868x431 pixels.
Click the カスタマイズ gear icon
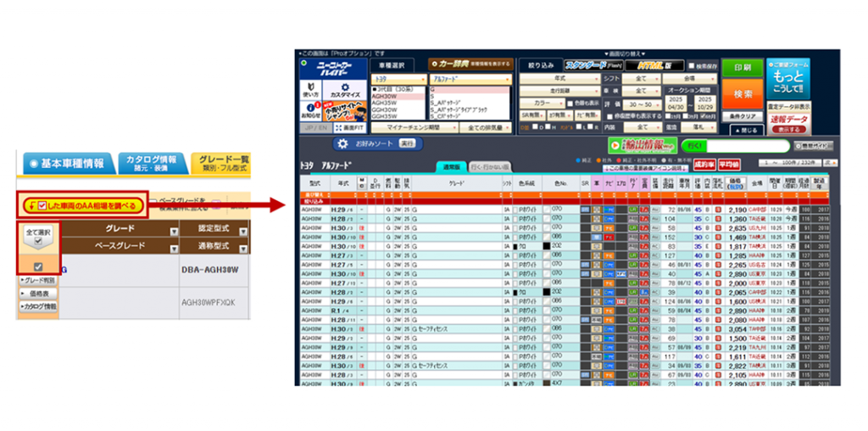click(x=342, y=90)
